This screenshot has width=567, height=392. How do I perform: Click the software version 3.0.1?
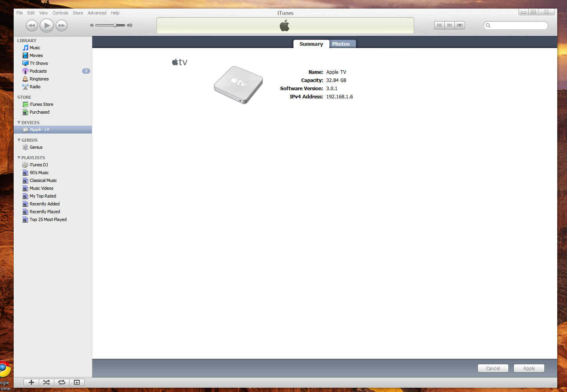[x=332, y=89]
